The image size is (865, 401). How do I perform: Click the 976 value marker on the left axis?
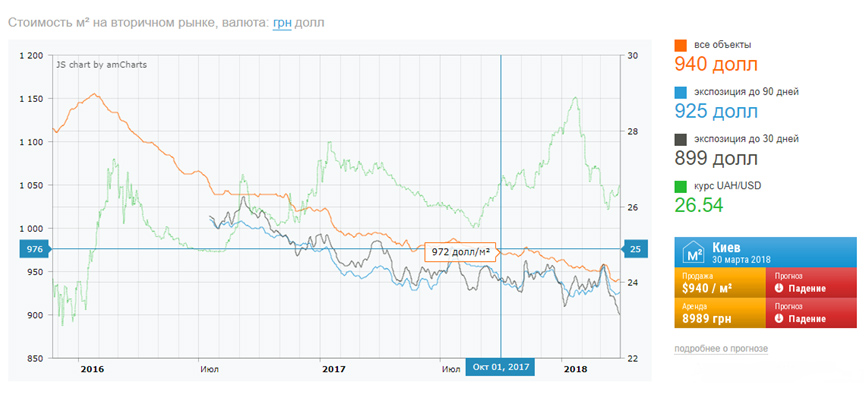click(33, 249)
